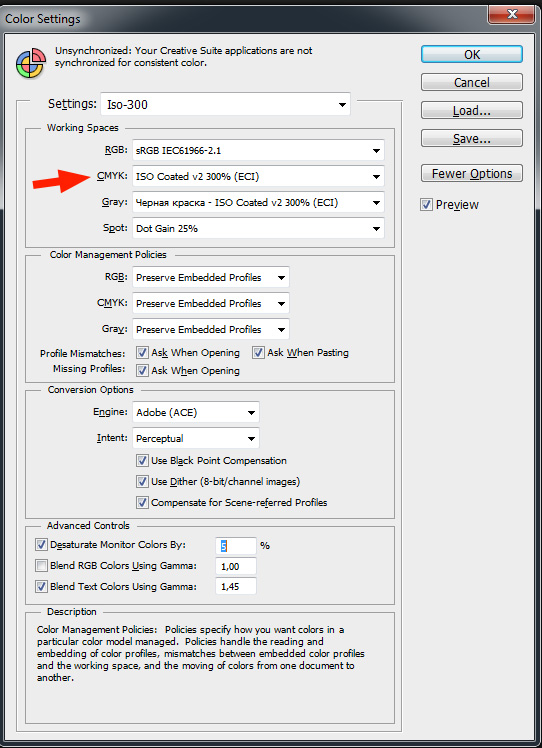This screenshot has height=748, width=542.
Task: Toggle Use Dither checkbox
Action: click(x=142, y=481)
